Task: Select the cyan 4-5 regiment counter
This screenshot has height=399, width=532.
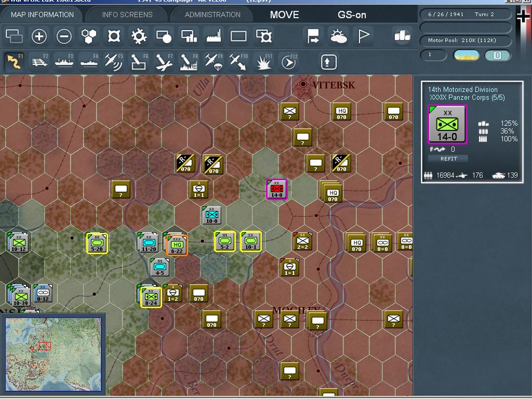Action: point(160,267)
